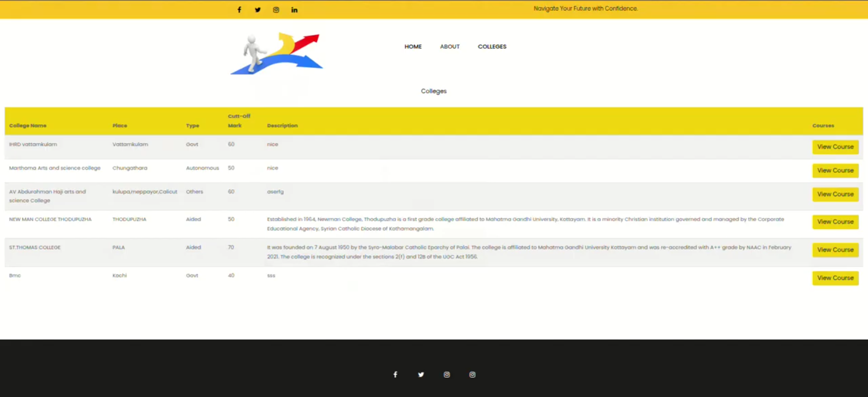Click the St. Thomas College description text
This screenshot has height=397, width=868.
tap(529, 252)
